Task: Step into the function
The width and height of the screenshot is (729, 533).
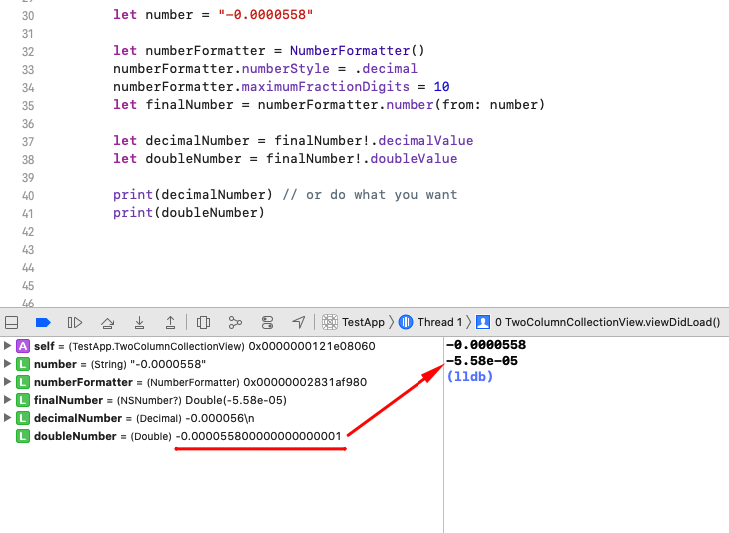Action: click(x=139, y=322)
